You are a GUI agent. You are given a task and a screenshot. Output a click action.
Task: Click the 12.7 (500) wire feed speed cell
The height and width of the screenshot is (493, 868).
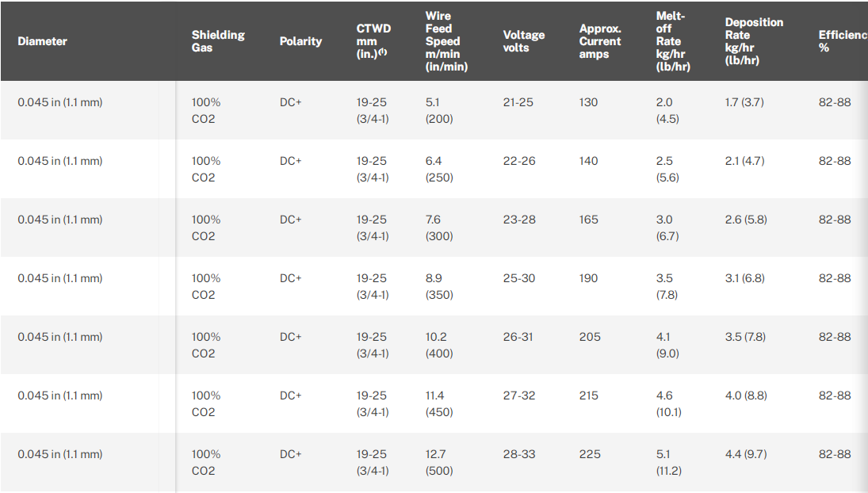[x=439, y=462]
